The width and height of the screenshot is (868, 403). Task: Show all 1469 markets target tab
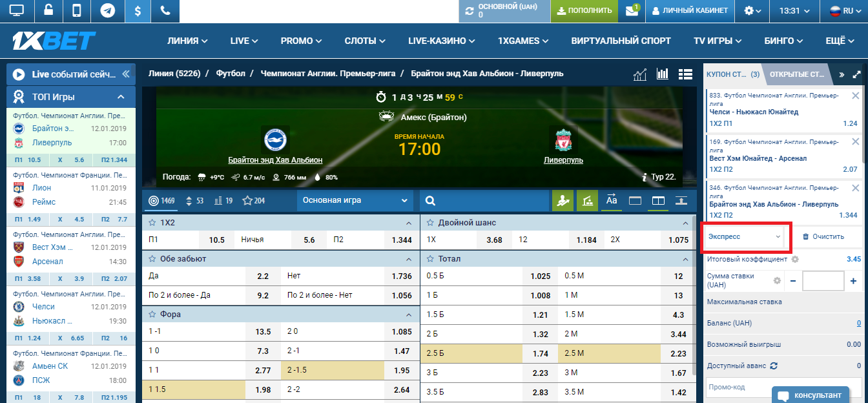point(161,201)
